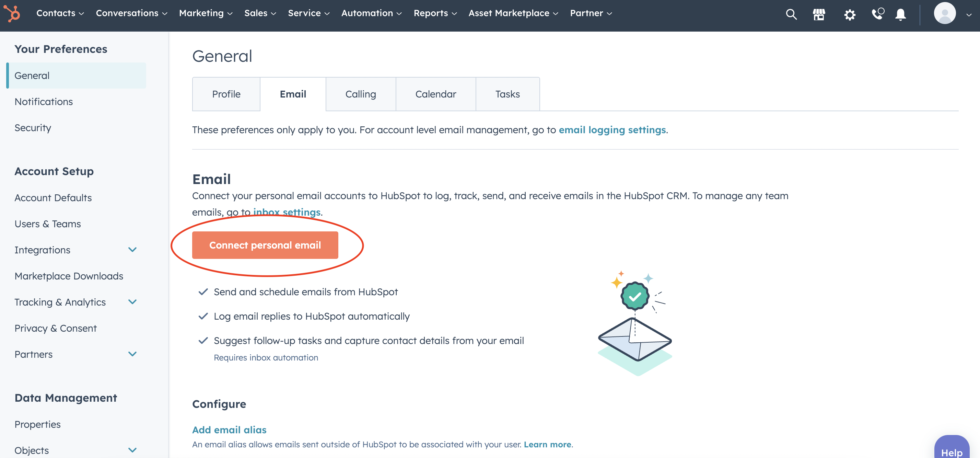980x458 pixels.
Task: Open Privacy & Consent in the sidebar
Action: pyautogui.click(x=56, y=328)
